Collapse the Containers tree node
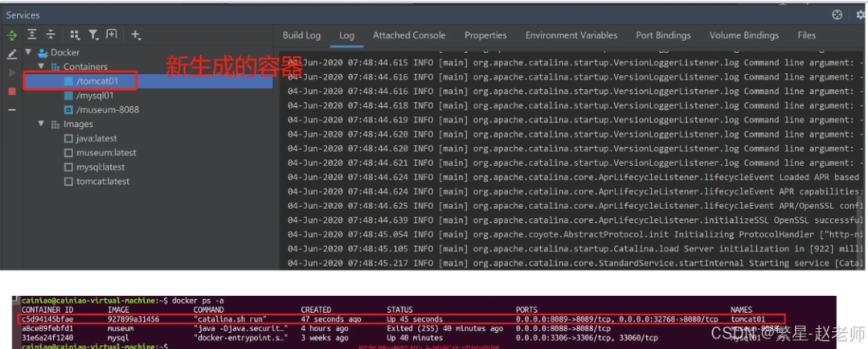This screenshot has width=868, height=349. [x=41, y=67]
